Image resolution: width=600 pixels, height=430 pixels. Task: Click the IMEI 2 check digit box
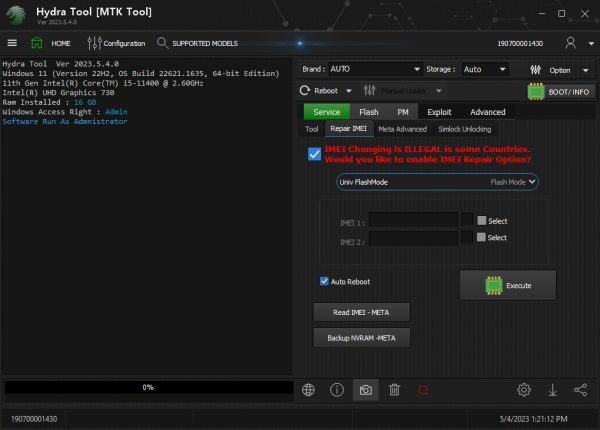[x=467, y=238]
